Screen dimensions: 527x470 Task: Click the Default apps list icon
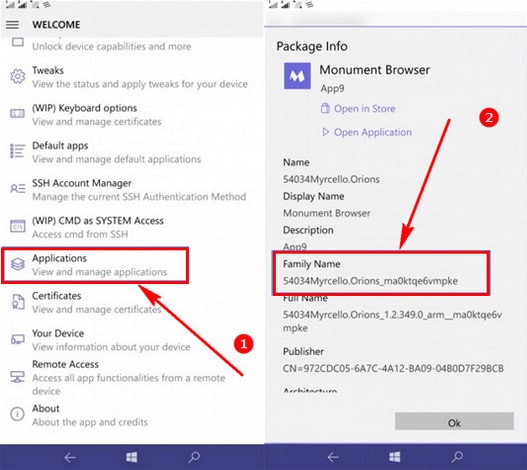point(17,151)
